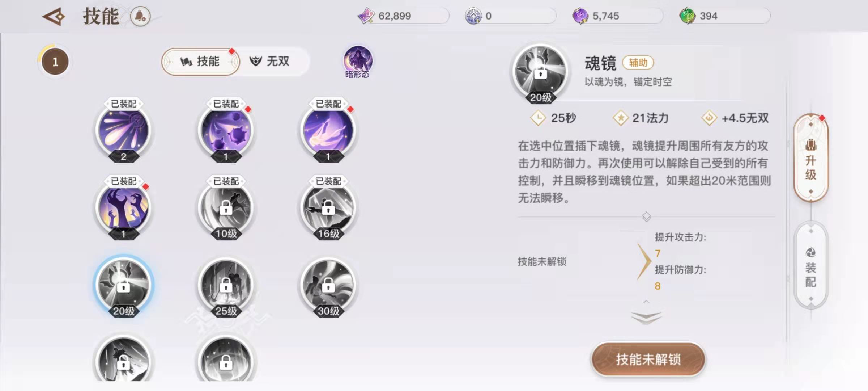Select the purple spiked orbs skill icon

tap(226, 131)
